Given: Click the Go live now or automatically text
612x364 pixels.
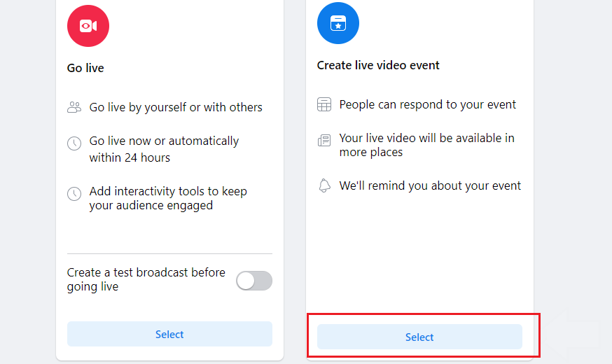Looking at the screenshot, I should tap(164, 149).
